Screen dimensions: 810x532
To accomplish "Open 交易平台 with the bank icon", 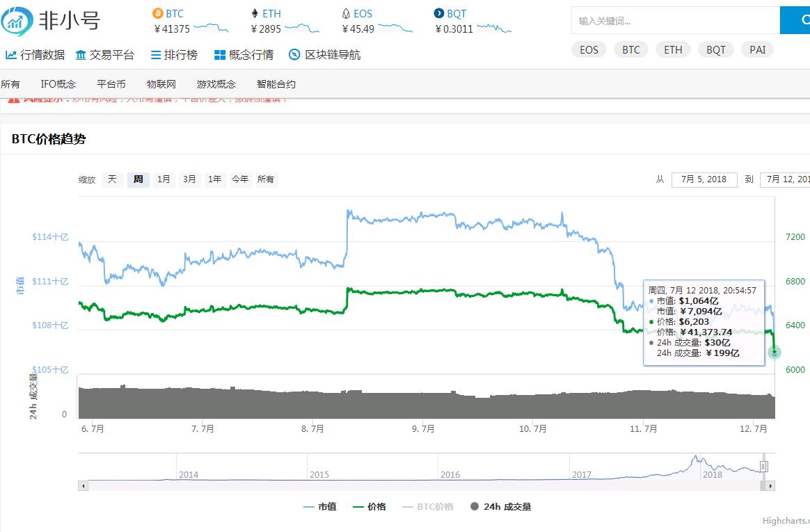I will tap(105, 55).
